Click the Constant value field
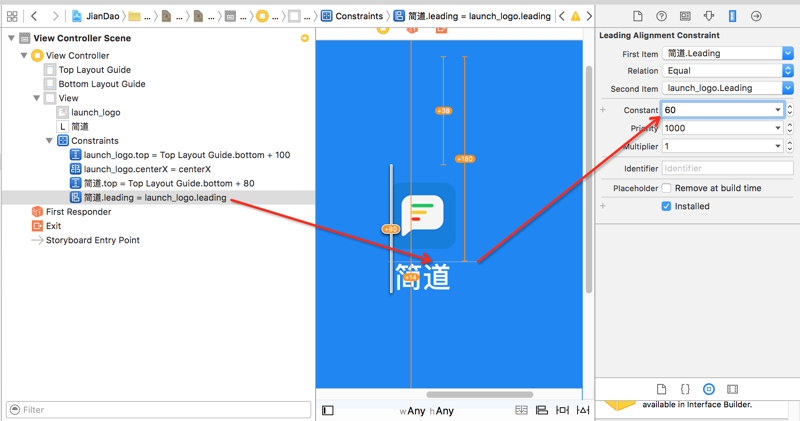The width and height of the screenshot is (800, 421). click(x=717, y=110)
